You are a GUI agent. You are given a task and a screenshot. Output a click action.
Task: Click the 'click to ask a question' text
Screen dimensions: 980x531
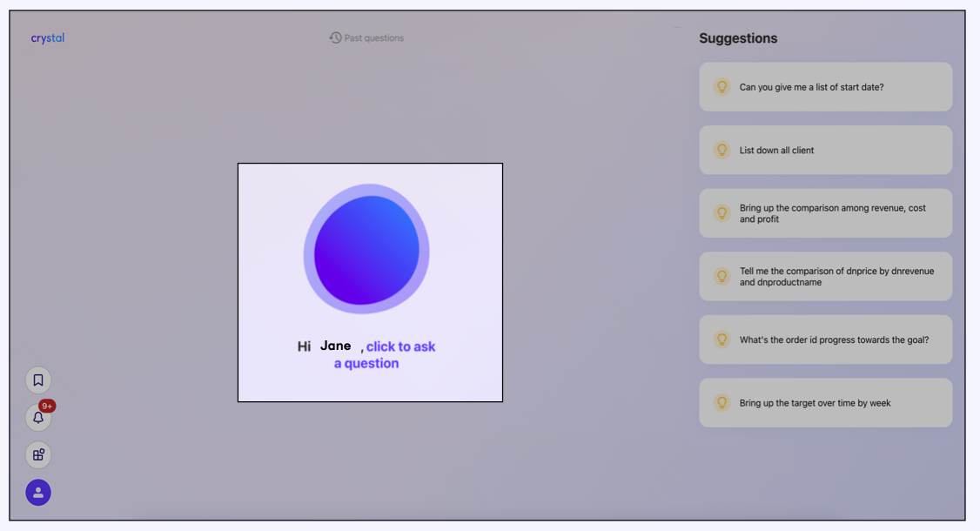(x=399, y=347)
